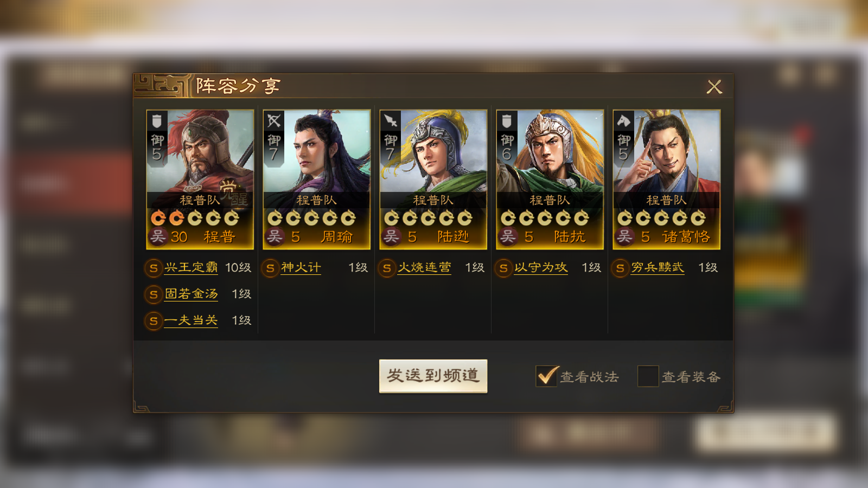Click the shield troop icon on 陆抗 card
This screenshot has width=868, height=488.
[x=507, y=120]
